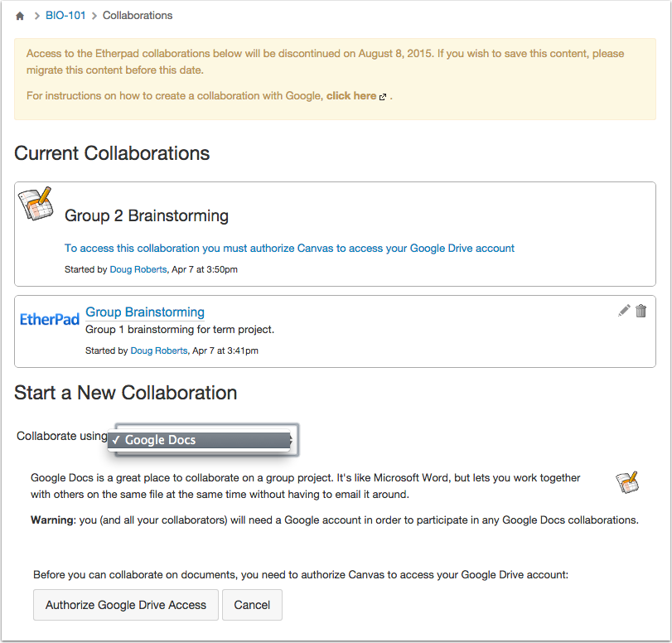Click the authorize Canvas Google Drive link
The width and height of the screenshot is (672, 643).
289,248
